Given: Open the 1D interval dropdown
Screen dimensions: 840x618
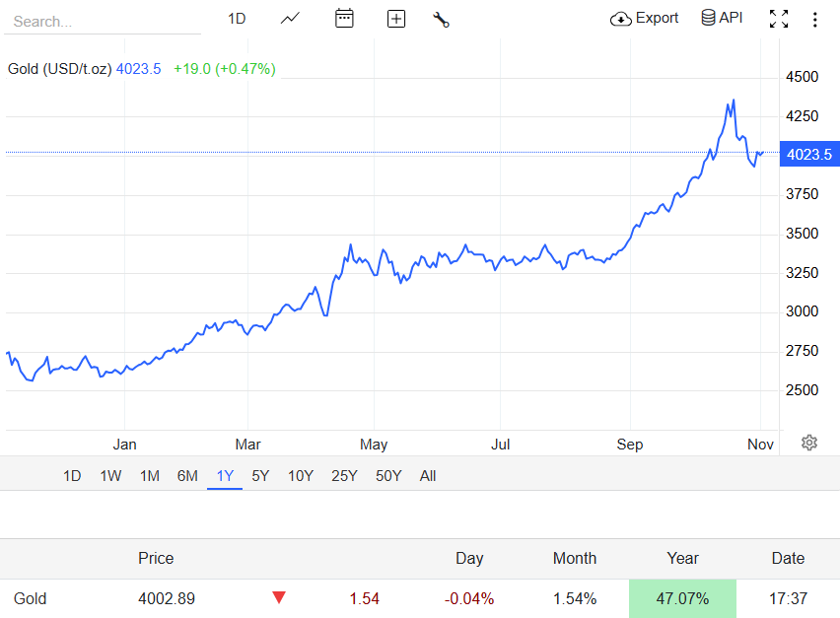Looking at the screenshot, I should point(237,18).
